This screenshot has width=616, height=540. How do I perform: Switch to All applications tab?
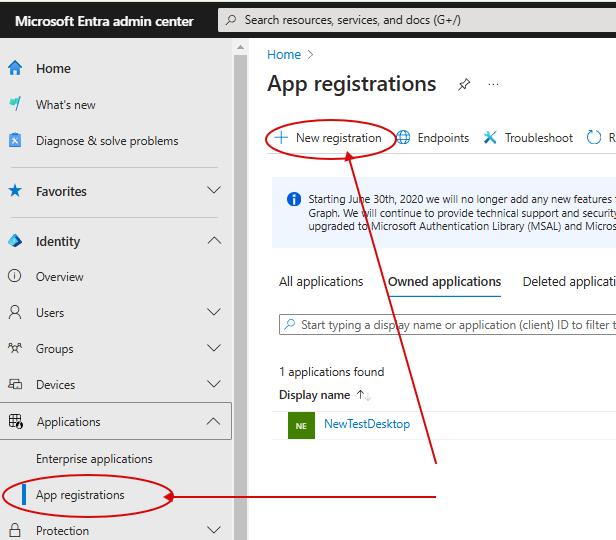click(x=321, y=282)
